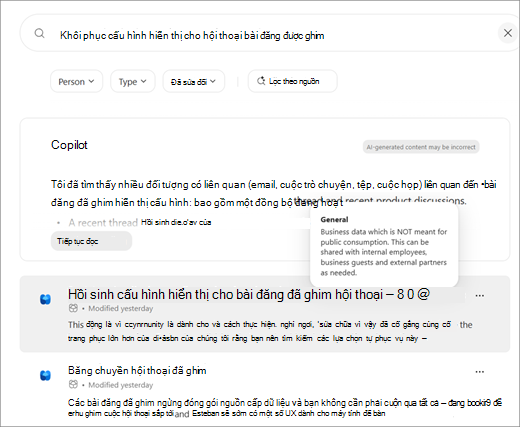Click the Copilot heading
Viewport: 520px width, 427px height.
(x=69, y=145)
